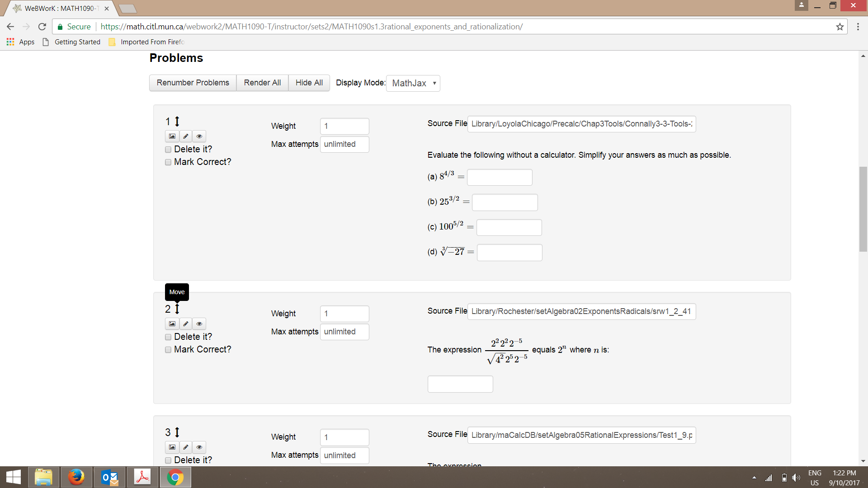Click the Max attempts field for problem 3

coord(344,455)
